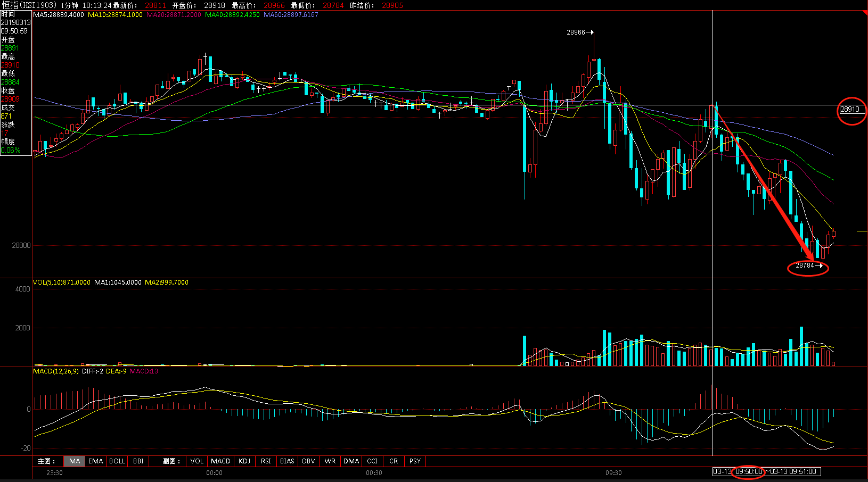Screen dimensions: 868x482
Task: Select OBV sub-chart indicator tab
Action: click(x=308, y=461)
